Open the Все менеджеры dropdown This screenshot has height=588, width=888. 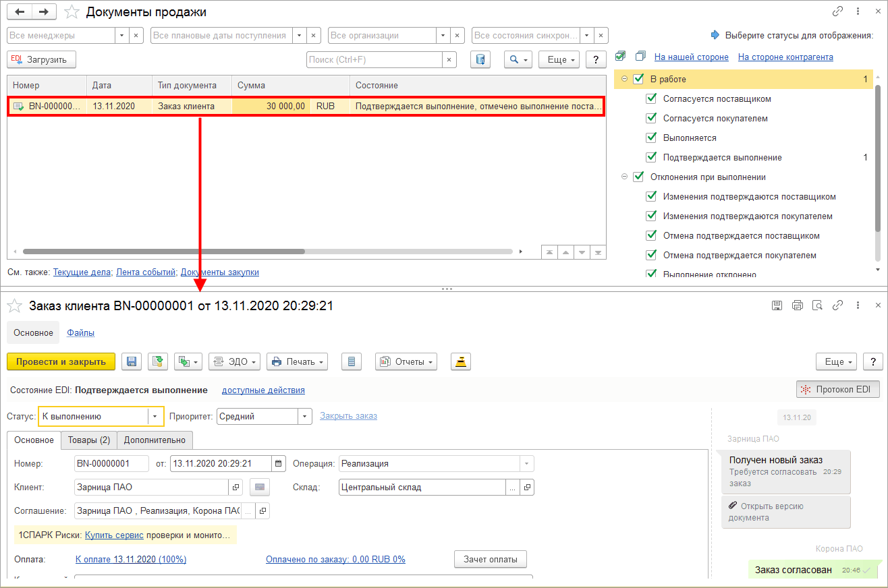point(122,35)
